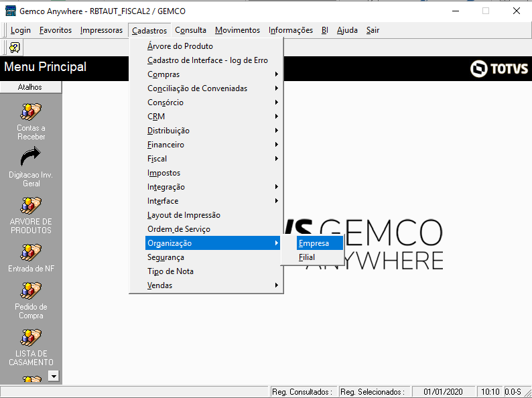
Task: Open the Impressoras menu
Action: (101, 30)
